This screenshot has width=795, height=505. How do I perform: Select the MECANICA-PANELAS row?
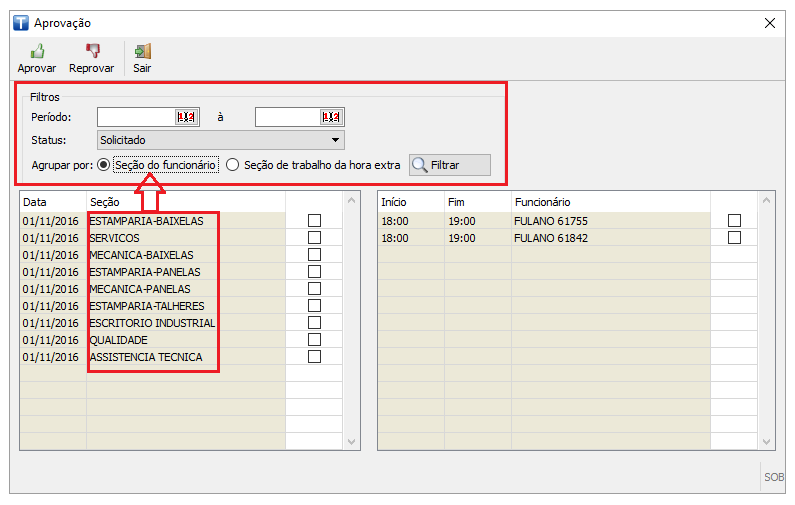tap(140, 288)
